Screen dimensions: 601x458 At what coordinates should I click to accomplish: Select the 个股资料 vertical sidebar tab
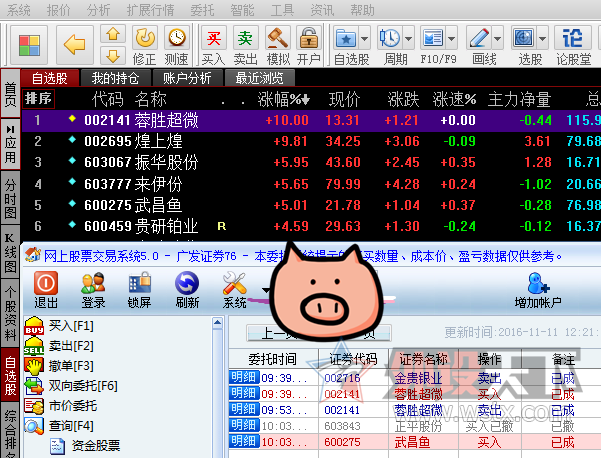[x=10, y=313]
